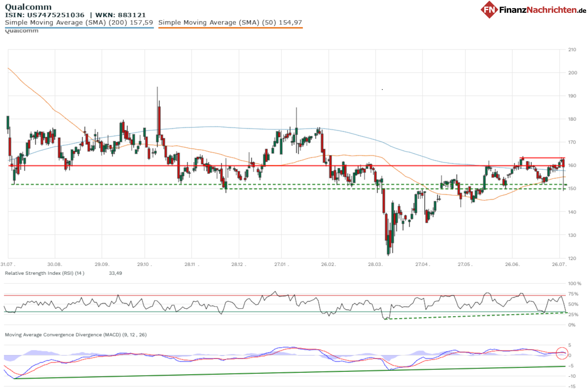The height and width of the screenshot is (390, 588).
Task: Click the short red resistance line near 163
Action: [542, 158]
